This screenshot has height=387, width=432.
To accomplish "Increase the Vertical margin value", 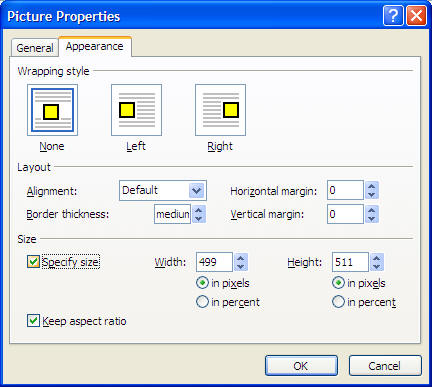I will point(372,210).
